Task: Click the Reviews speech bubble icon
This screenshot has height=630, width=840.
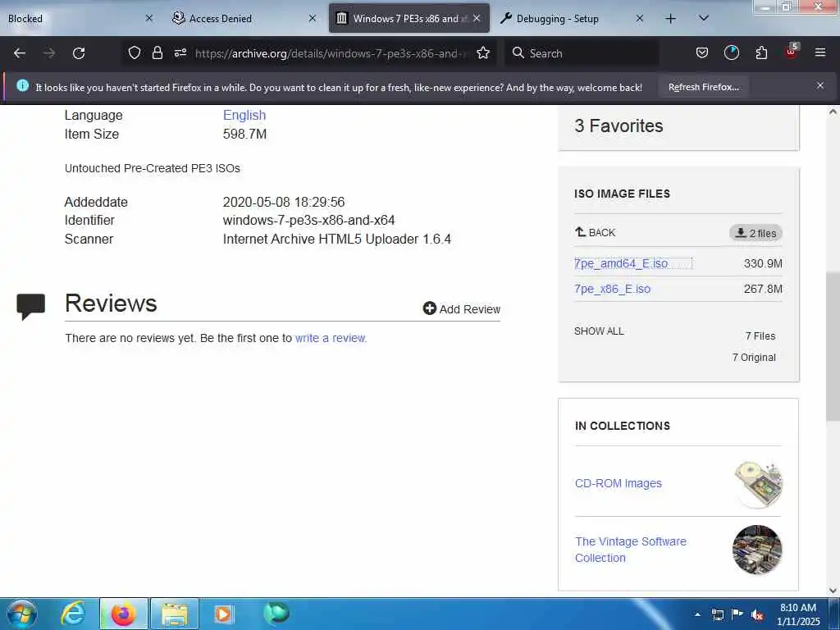Action: tap(30, 307)
